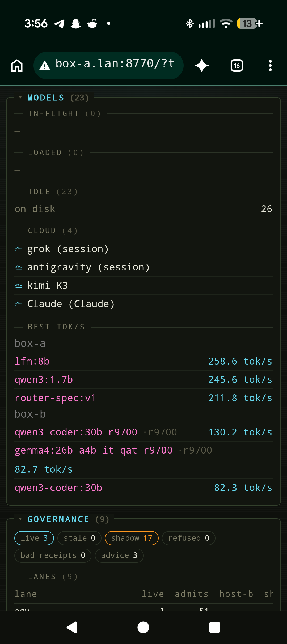Tap the 211.8 tok/s value
The width and height of the screenshot is (287, 644).
point(240,398)
